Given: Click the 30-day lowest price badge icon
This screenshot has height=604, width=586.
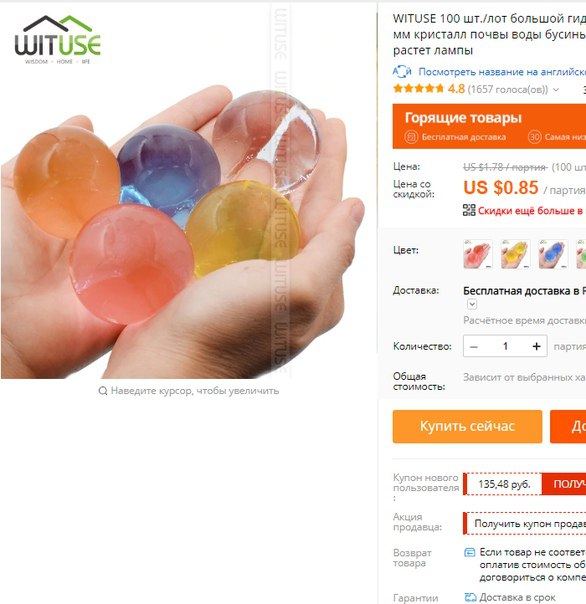Looking at the screenshot, I should click(x=534, y=137).
